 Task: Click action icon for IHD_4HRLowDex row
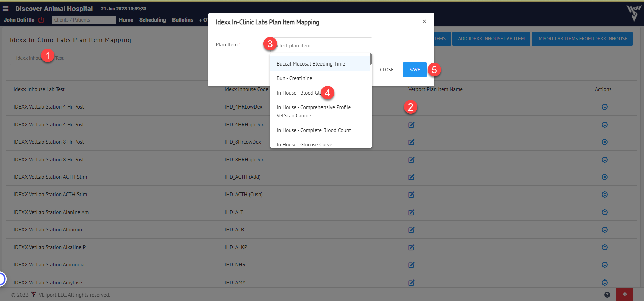click(605, 107)
